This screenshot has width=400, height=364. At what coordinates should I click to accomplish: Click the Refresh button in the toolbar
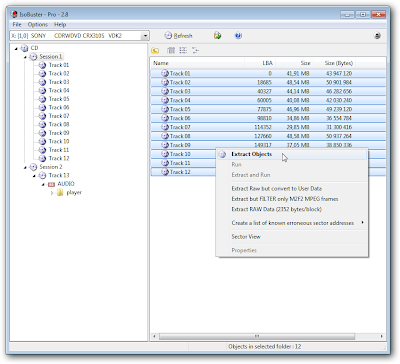pos(178,36)
